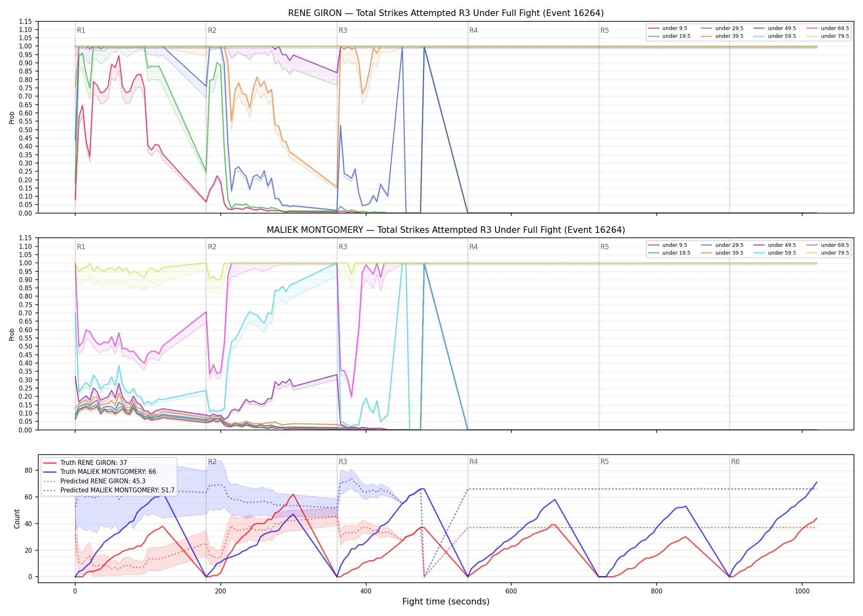Viewport: 863px width, 616px height.
Task: Click the x-axis tick label 1000
Action: point(802,591)
